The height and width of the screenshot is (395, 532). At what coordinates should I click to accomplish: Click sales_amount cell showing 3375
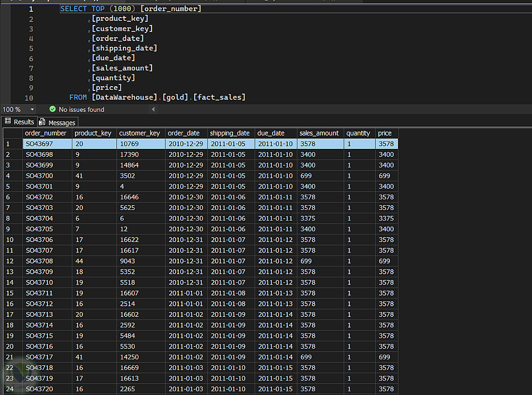click(x=308, y=218)
